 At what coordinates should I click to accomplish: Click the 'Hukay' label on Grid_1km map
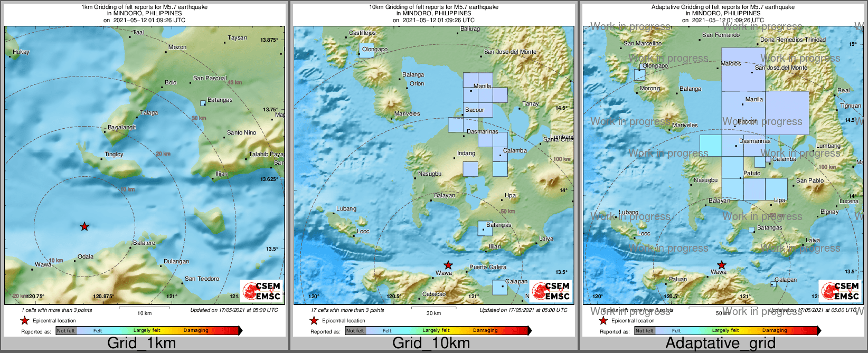21,52
